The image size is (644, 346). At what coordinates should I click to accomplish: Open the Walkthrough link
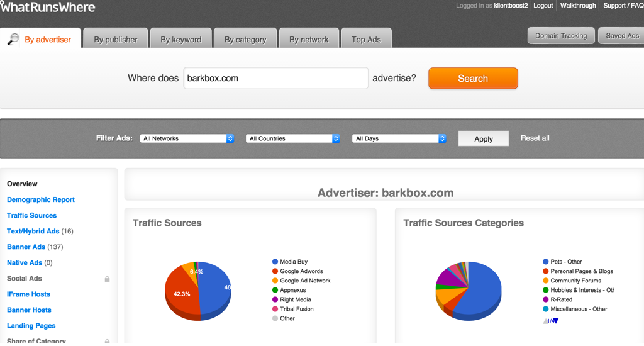[578, 5]
